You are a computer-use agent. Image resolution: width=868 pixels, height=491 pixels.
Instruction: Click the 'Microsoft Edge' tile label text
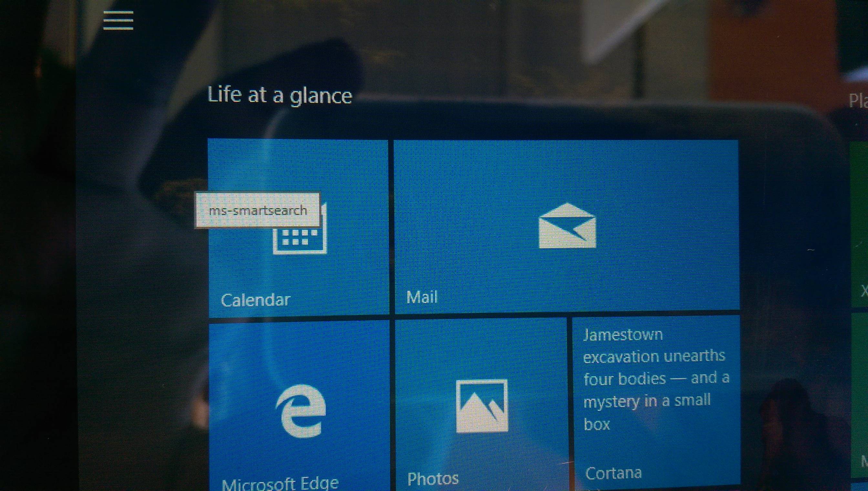(x=280, y=484)
